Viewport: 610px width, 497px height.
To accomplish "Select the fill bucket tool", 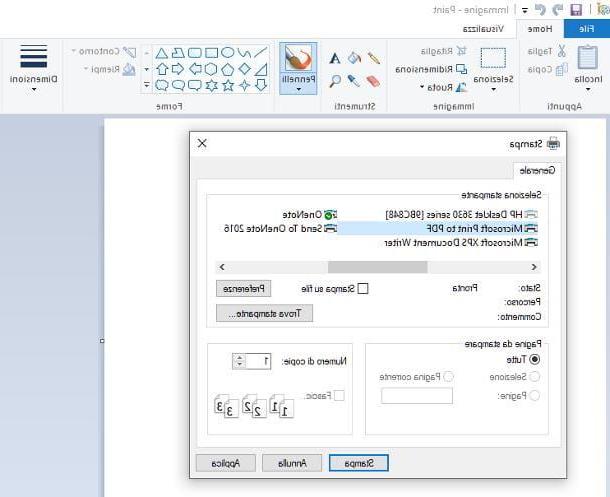I will pyautogui.click(x=354, y=58).
